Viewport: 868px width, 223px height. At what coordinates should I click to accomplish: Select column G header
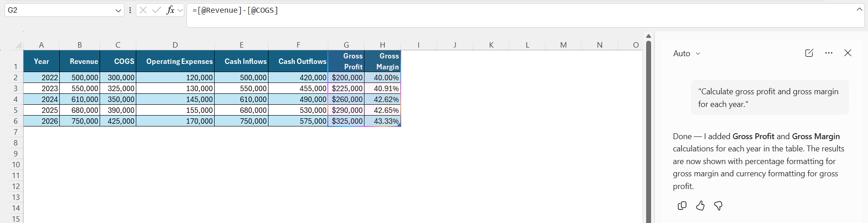(x=346, y=45)
